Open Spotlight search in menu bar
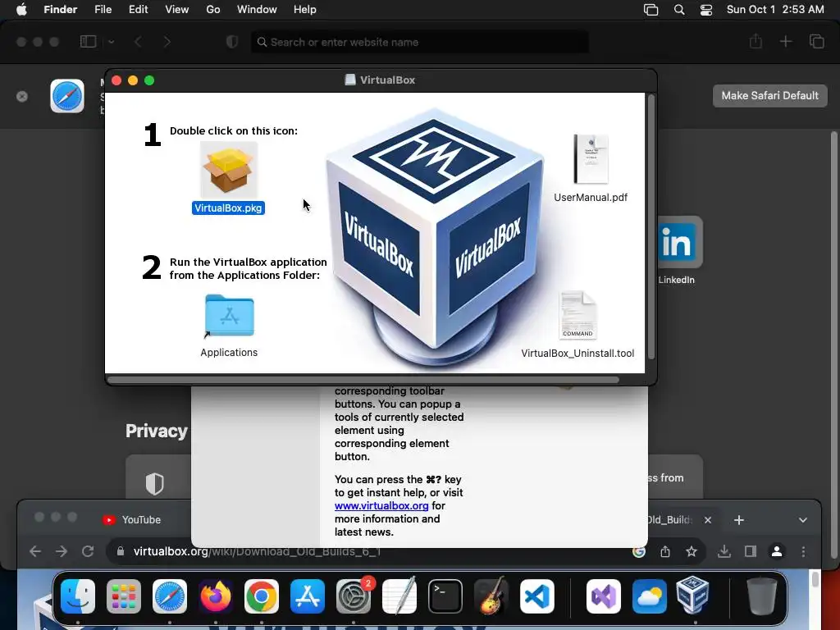 [x=678, y=10]
